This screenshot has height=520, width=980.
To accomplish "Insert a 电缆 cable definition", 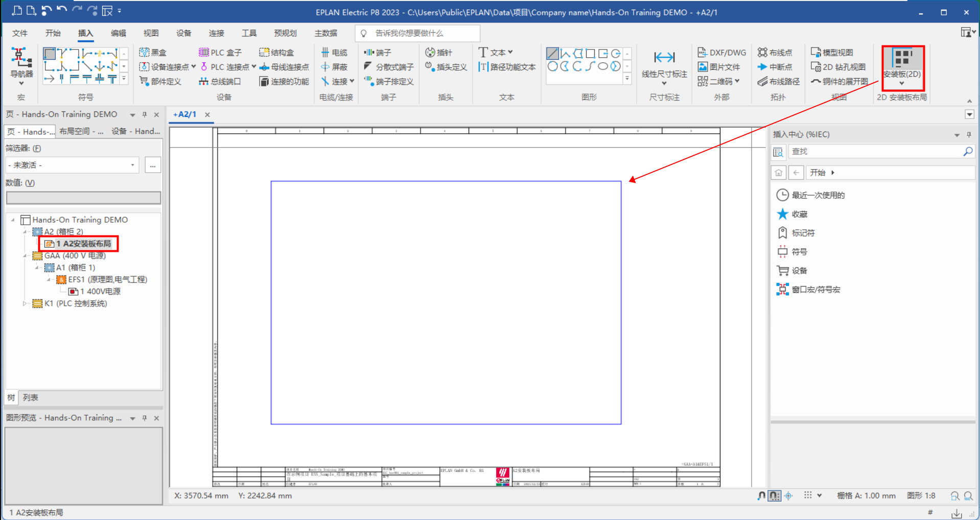I will (334, 53).
